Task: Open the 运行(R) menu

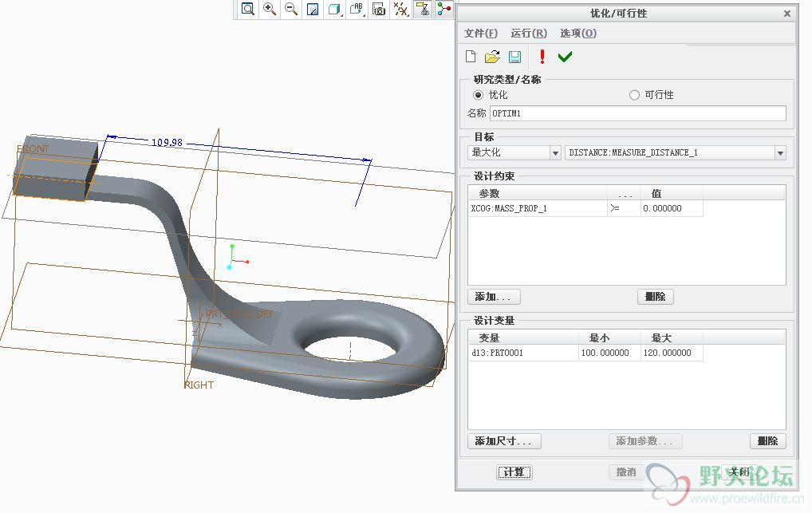Action: tap(529, 34)
